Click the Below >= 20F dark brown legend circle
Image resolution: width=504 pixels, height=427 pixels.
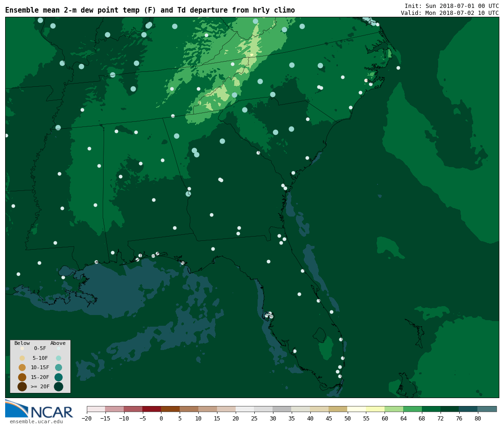22,386
